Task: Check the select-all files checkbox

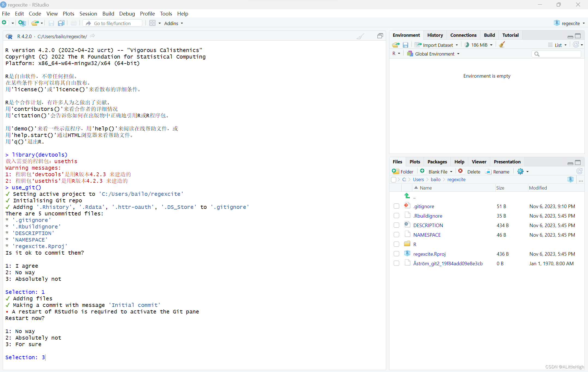Action: 393,180
